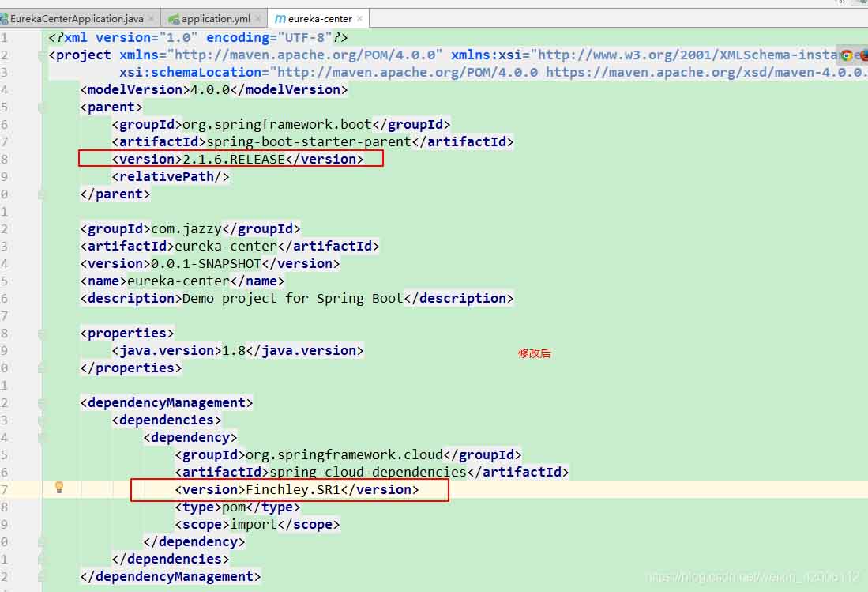Click the scope import line
Image resolution: width=868 pixels, height=592 pixels.
(x=257, y=525)
